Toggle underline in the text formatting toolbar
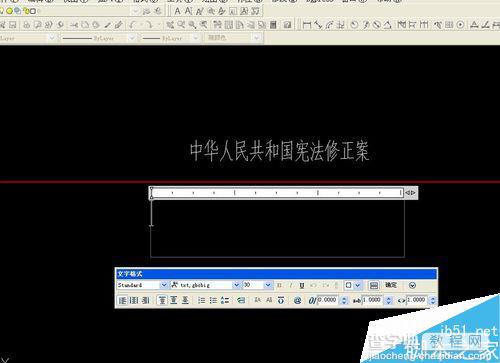Viewport: 500px width, 363px height. click(x=302, y=285)
